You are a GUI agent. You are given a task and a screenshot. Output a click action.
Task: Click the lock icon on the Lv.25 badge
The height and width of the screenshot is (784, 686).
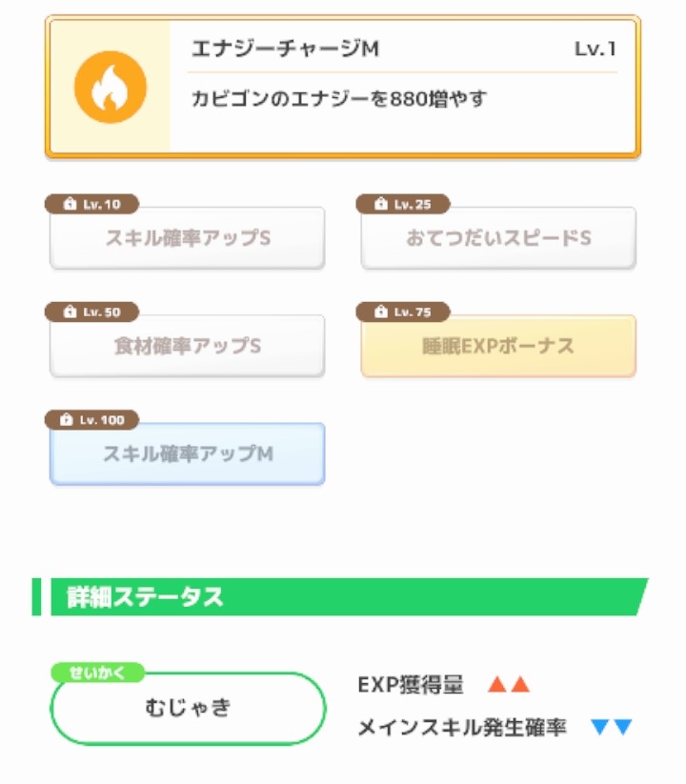point(381,205)
